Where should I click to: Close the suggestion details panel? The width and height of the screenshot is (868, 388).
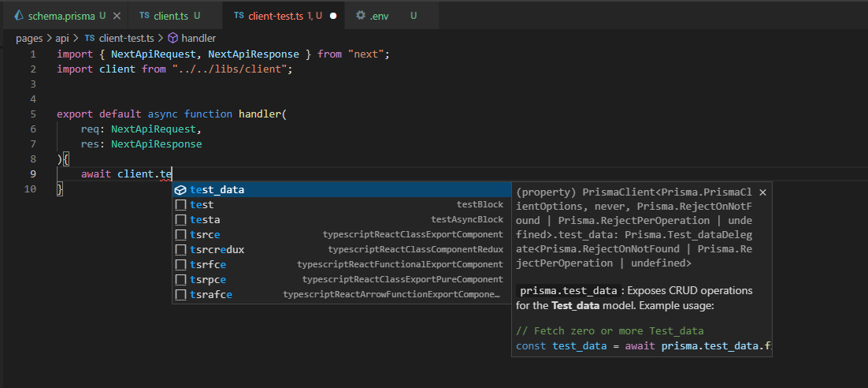point(762,192)
